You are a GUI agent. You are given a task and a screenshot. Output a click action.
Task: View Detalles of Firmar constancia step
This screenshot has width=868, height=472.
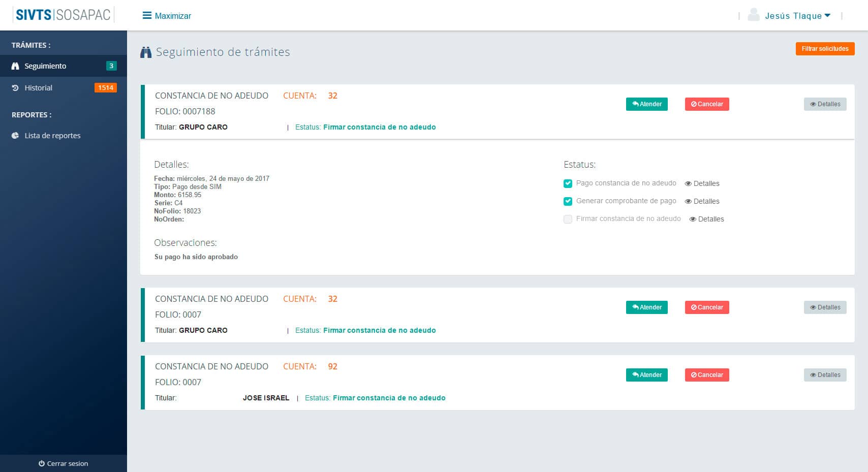click(x=706, y=219)
